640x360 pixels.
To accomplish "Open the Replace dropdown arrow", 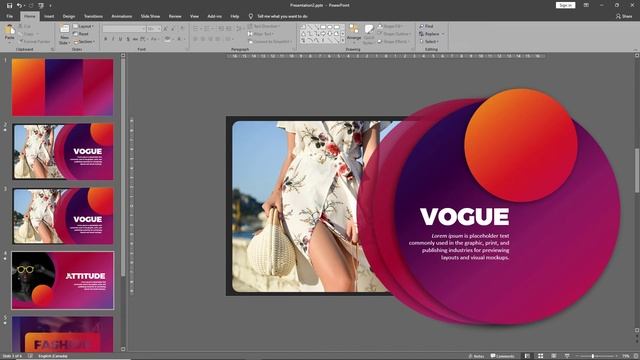I will [443, 34].
